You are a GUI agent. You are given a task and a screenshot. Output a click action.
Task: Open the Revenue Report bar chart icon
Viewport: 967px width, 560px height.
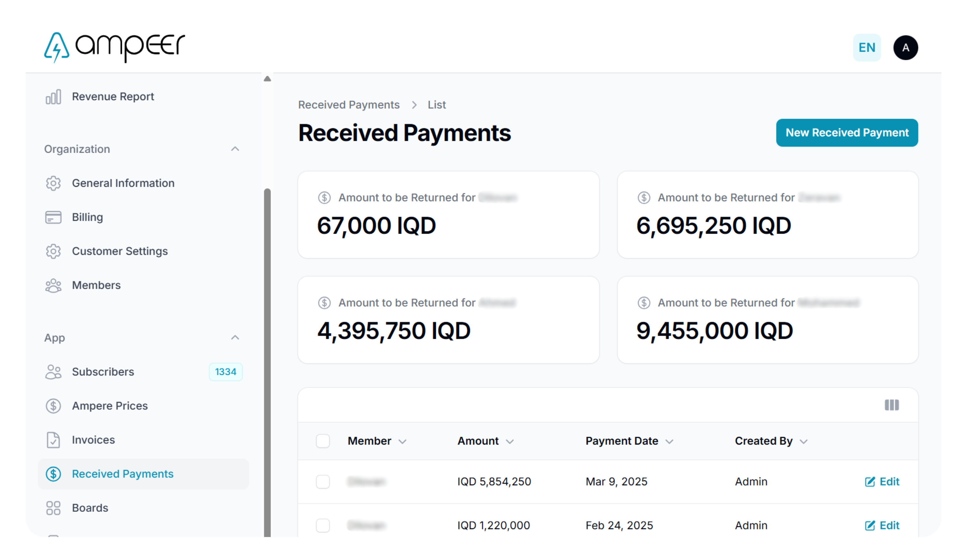(53, 97)
